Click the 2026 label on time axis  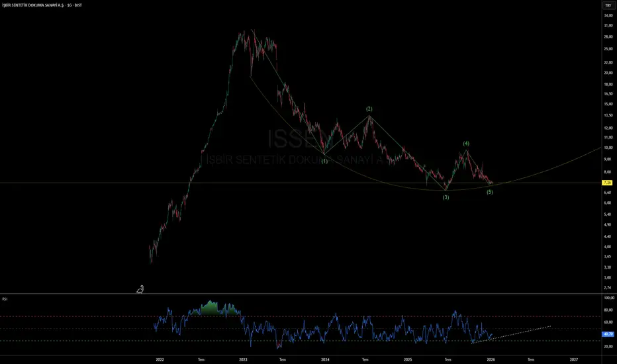click(x=491, y=359)
